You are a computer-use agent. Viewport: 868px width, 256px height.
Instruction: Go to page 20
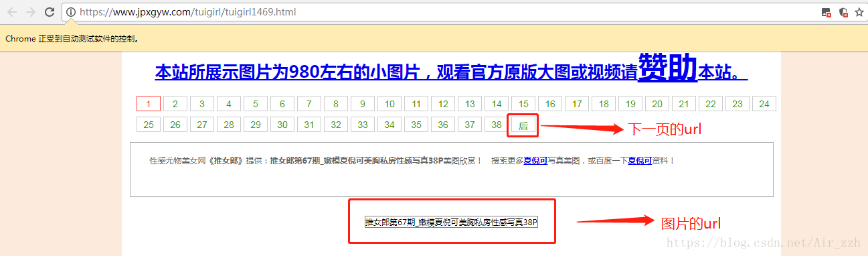[657, 104]
